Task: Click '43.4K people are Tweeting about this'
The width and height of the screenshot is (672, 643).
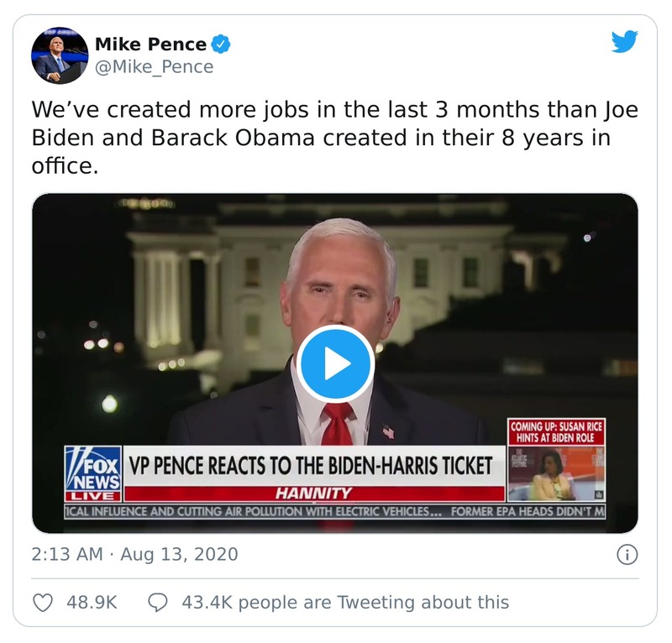Action: 347,602
